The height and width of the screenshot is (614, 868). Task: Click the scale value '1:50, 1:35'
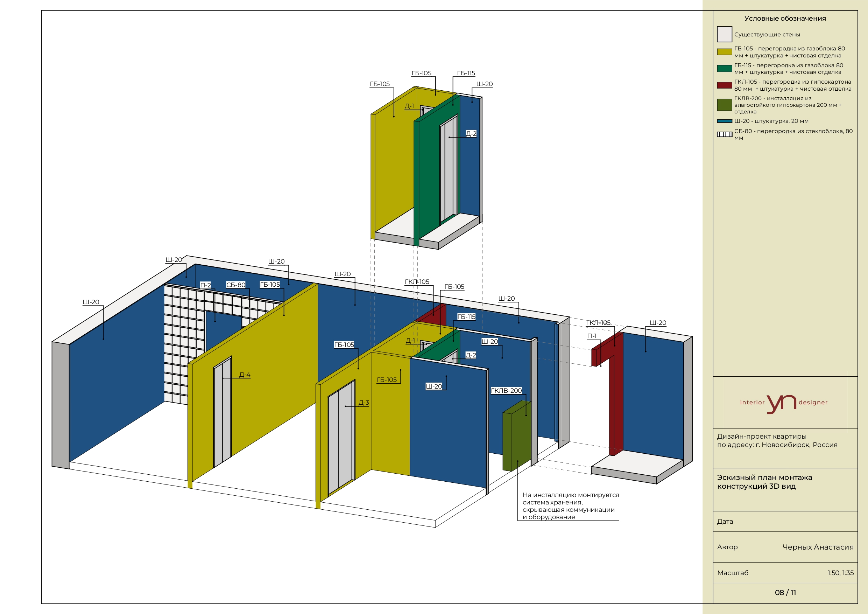(840, 573)
